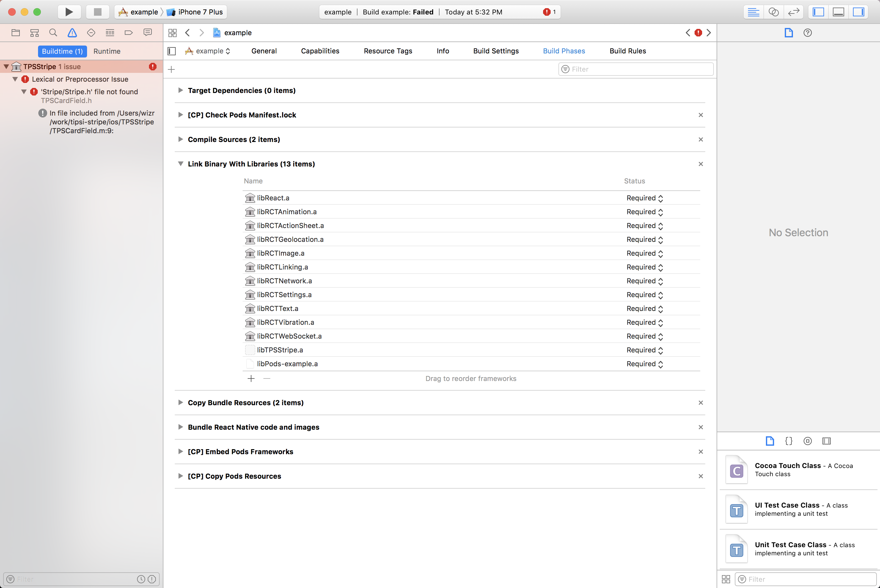The image size is (880, 588).
Task: Select the libRCTImage.a library row
Action: coord(471,253)
